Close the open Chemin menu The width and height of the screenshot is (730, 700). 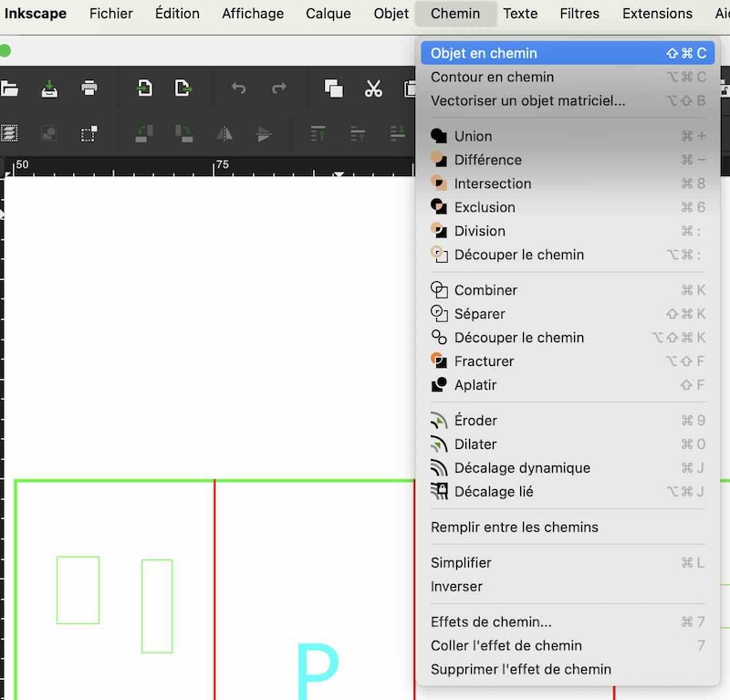(x=455, y=14)
